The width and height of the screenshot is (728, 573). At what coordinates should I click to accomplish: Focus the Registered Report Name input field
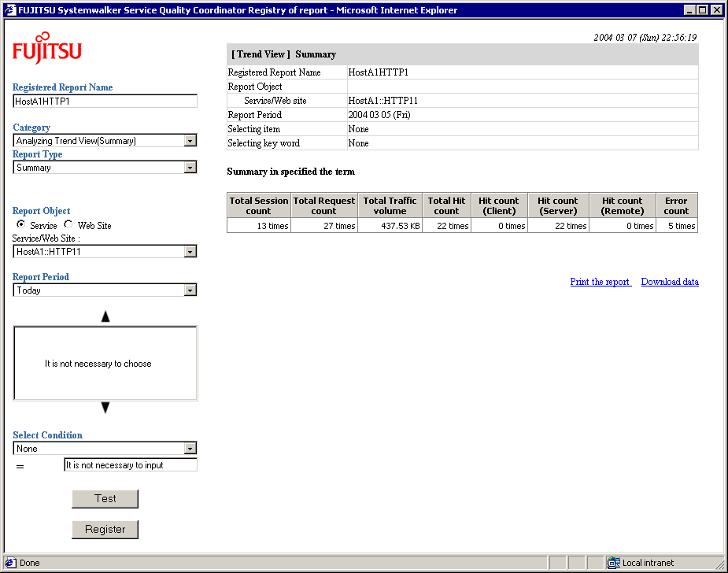pyautogui.click(x=105, y=102)
